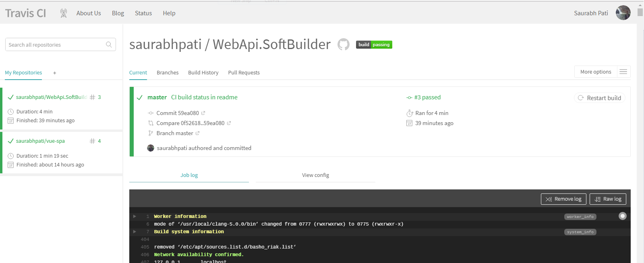Open external link icon next to Branch master
Viewport: 644px width, 263px height.
tap(198, 133)
